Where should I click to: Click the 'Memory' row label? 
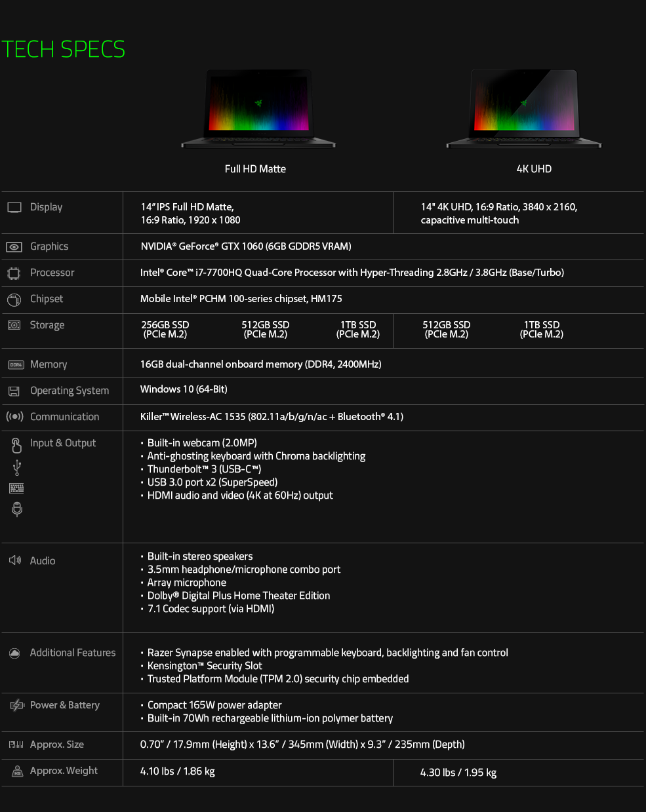(x=49, y=364)
